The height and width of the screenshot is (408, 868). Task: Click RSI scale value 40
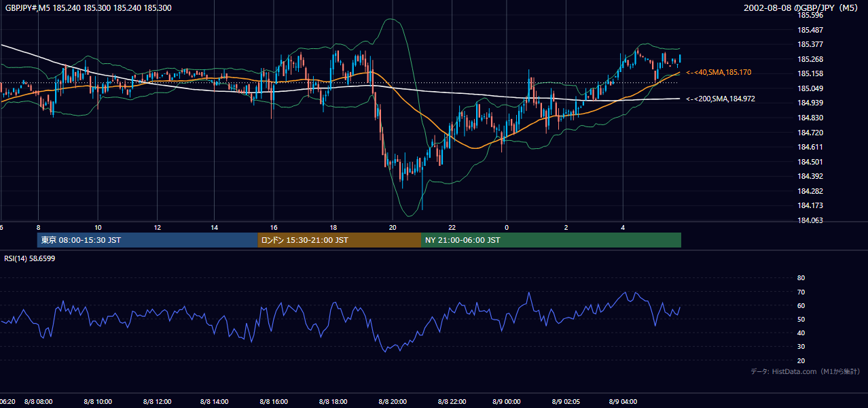pyautogui.click(x=801, y=333)
